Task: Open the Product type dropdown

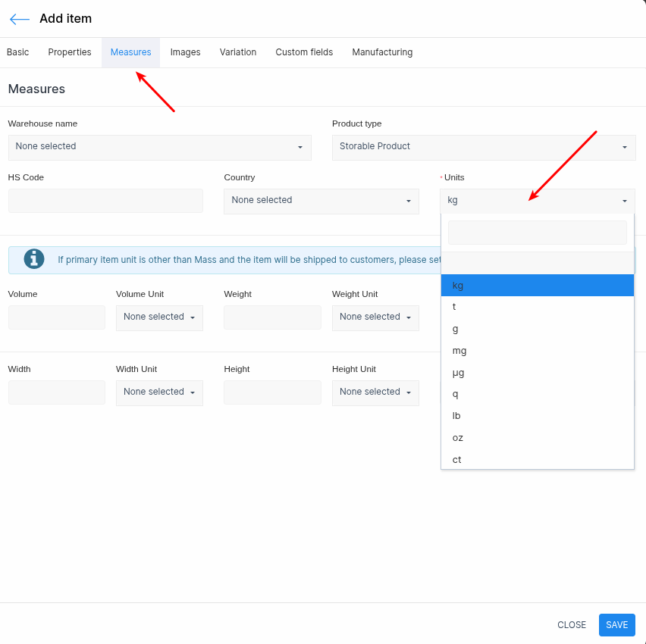Action: point(483,147)
